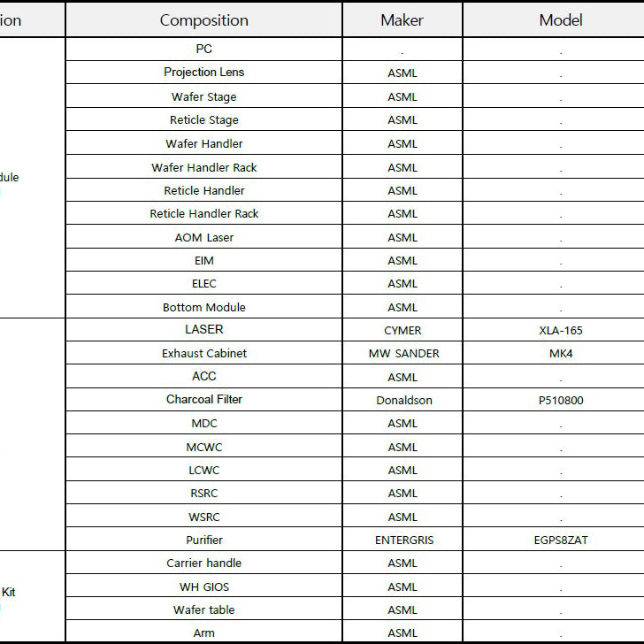Image resolution: width=644 pixels, height=644 pixels.
Task: Select the WH GIOS cell
Action: [x=203, y=586]
